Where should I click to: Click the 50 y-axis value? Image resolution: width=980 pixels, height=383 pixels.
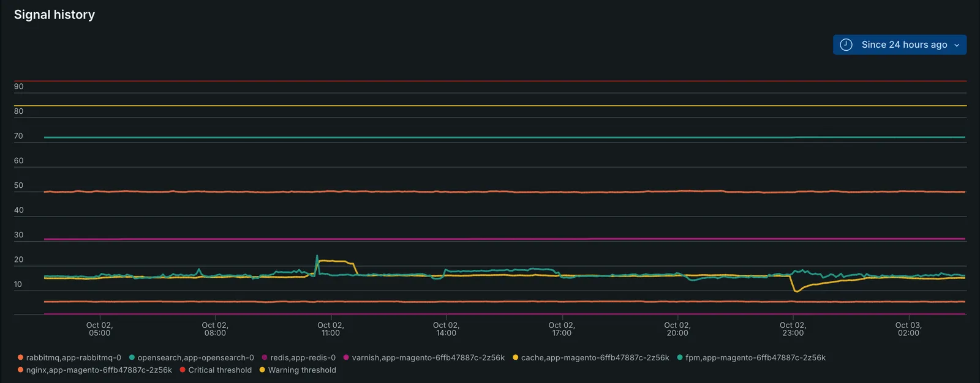(x=19, y=185)
